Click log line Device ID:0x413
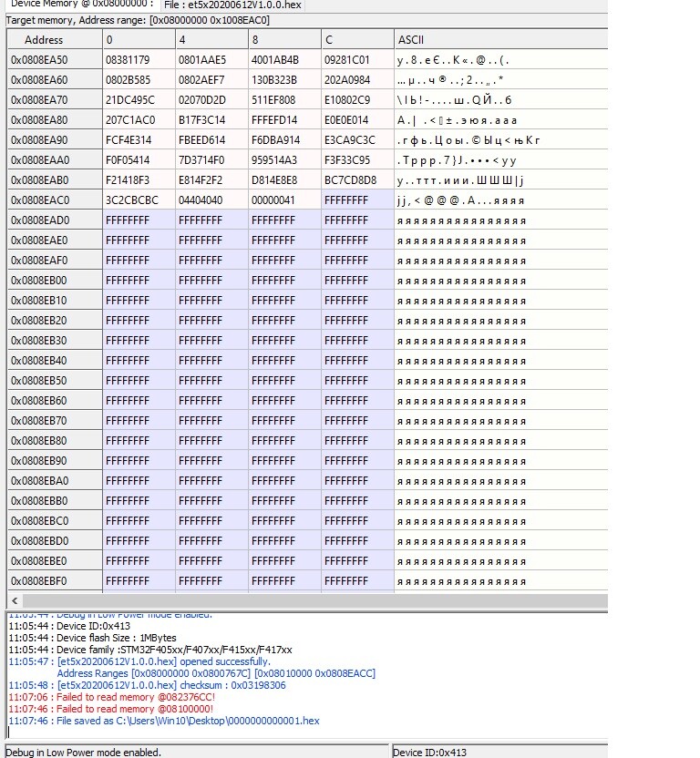Viewport: 700px width, 758px height. point(69,626)
